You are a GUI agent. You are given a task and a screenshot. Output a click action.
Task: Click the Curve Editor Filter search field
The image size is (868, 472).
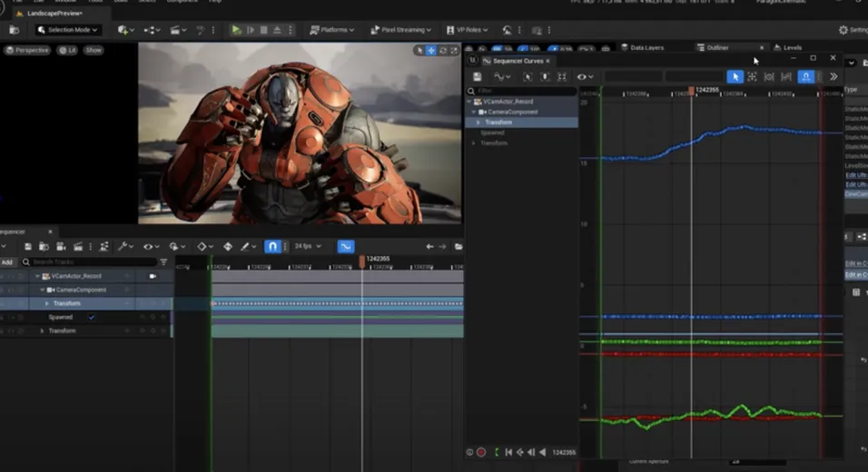(522, 91)
